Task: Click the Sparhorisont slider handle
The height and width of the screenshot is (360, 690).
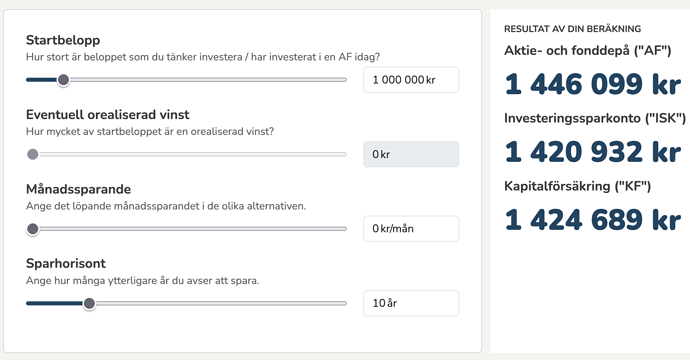Action: tap(89, 303)
